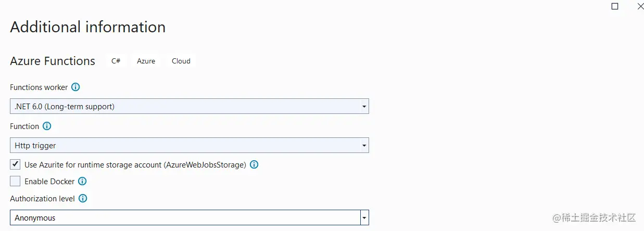The width and height of the screenshot is (644, 231).
Task: Select the Azure tag
Action: coord(146,61)
